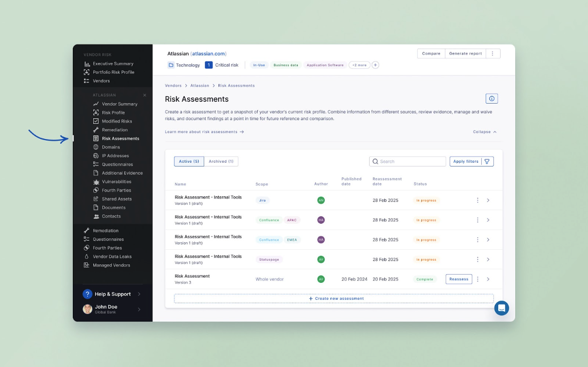Expand the Help & Support chevron
588x367 pixels.
point(139,294)
